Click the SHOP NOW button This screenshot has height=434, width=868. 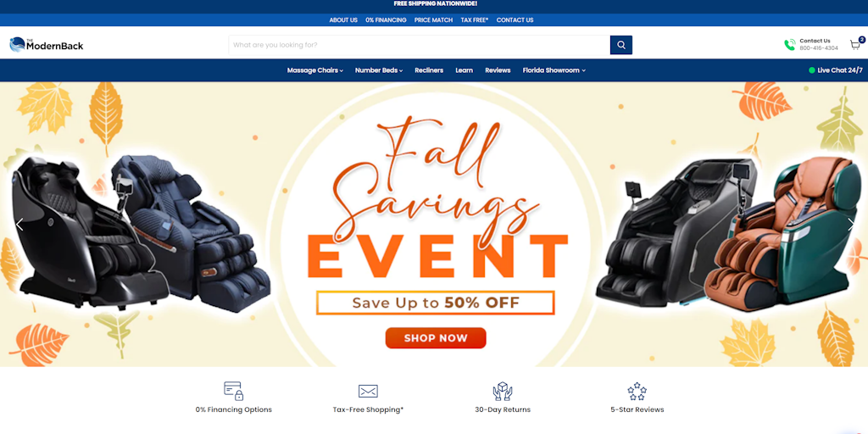pyautogui.click(x=436, y=338)
